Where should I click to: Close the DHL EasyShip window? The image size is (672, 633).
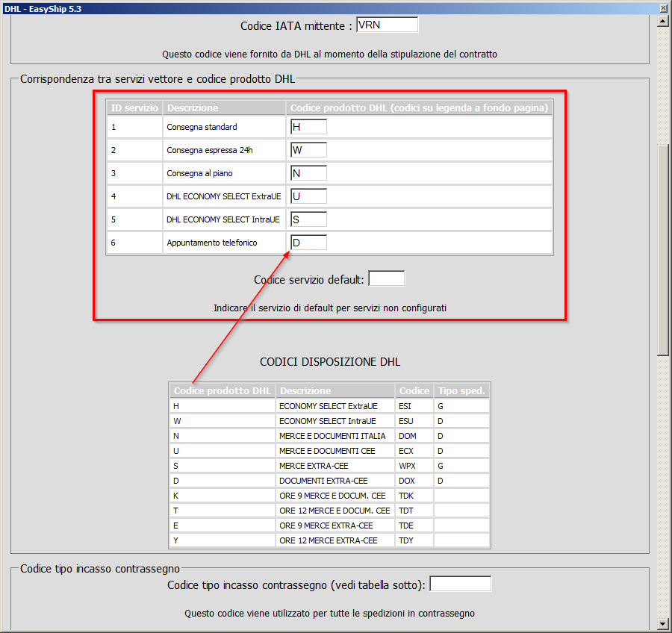pyautogui.click(x=664, y=8)
